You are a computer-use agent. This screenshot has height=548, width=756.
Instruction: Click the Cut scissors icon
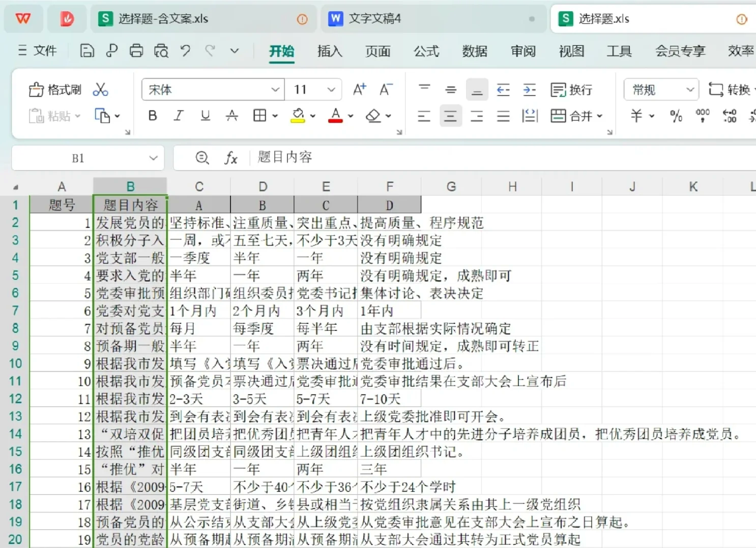[x=100, y=90]
